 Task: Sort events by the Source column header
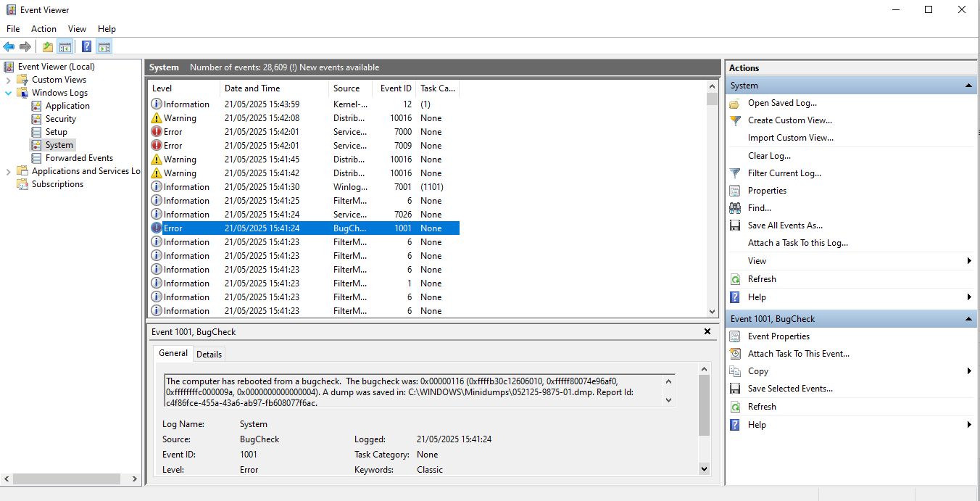click(351, 88)
